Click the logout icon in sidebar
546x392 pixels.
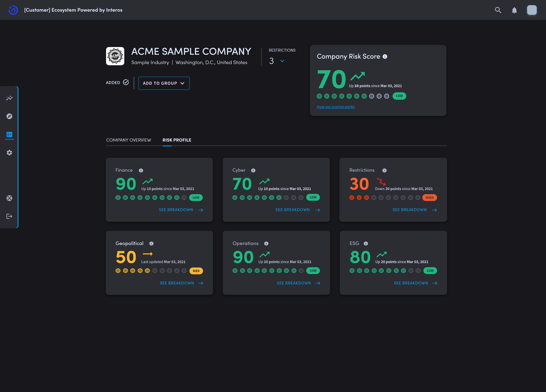[9, 216]
